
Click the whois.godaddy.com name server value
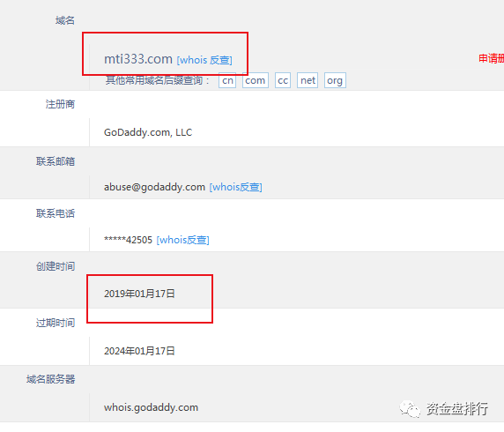[151, 407]
